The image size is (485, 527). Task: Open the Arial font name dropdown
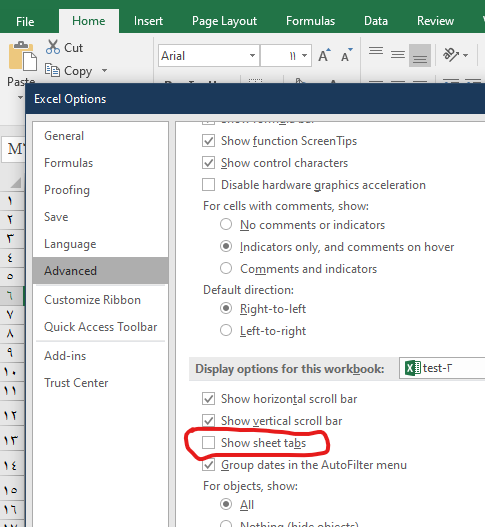point(252,55)
